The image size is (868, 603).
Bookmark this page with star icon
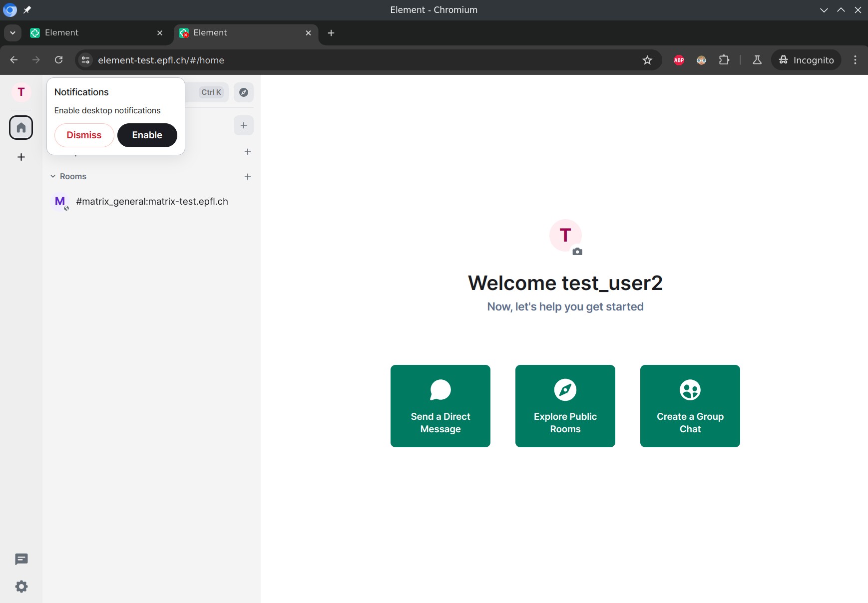coord(647,60)
